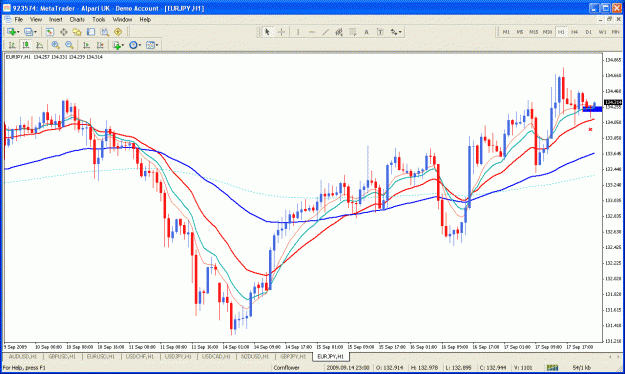Switch to the AUDUSD,H1 chart tab
The width and height of the screenshot is (625, 374).
pos(23,356)
